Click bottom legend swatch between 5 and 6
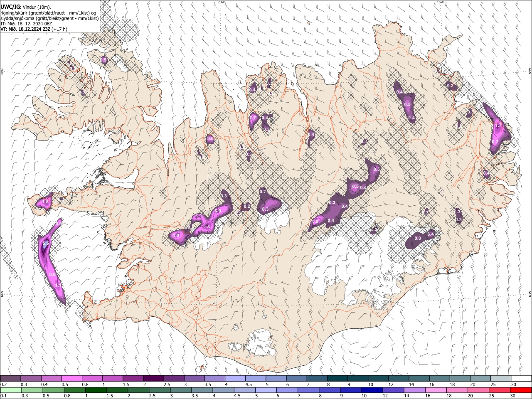Viewport: 532px width, 399px height. tap(265, 390)
